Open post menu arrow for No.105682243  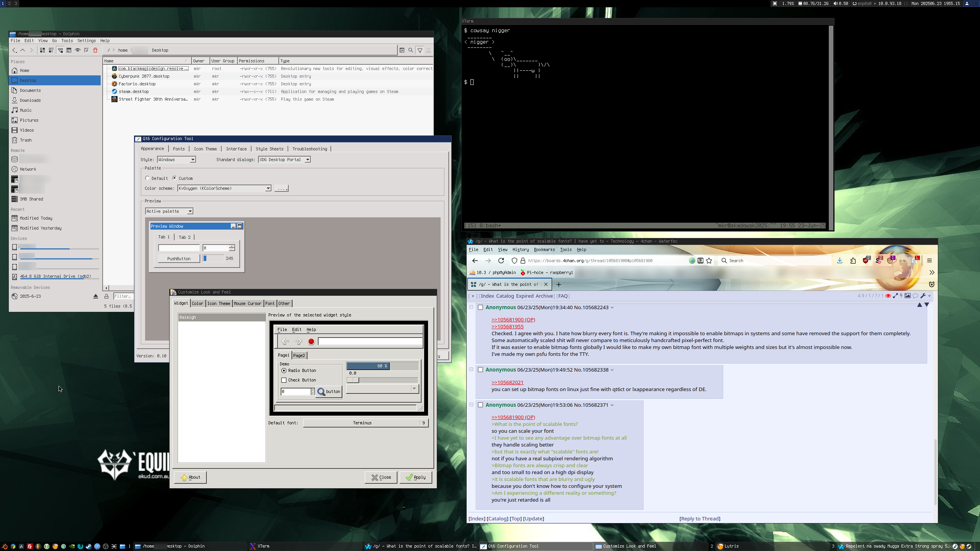point(612,308)
